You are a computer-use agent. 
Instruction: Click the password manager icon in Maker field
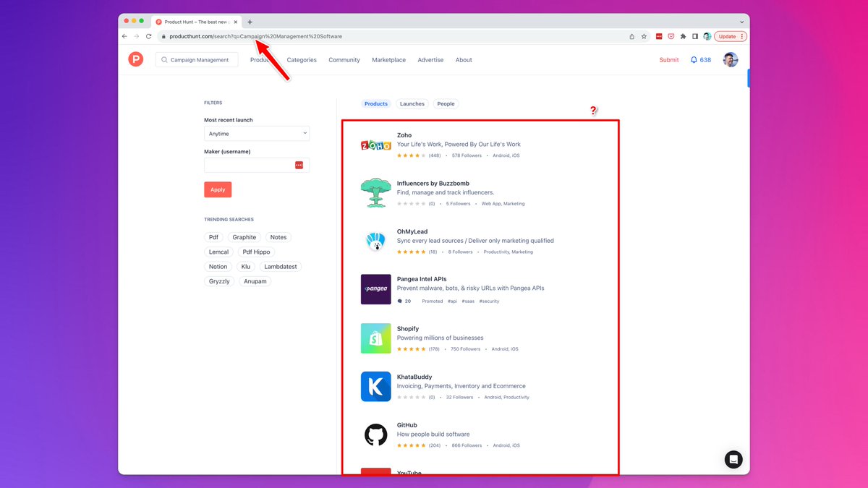(299, 166)
